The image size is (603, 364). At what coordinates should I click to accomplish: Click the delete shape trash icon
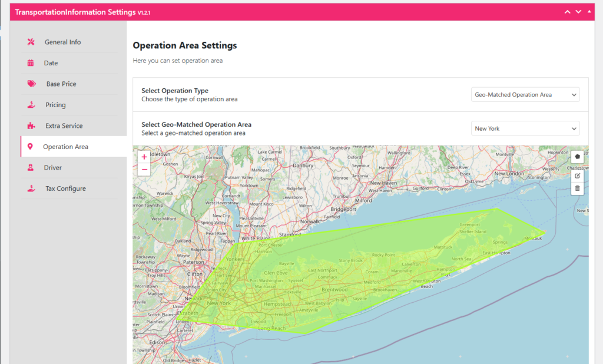(x=578, y=188)
